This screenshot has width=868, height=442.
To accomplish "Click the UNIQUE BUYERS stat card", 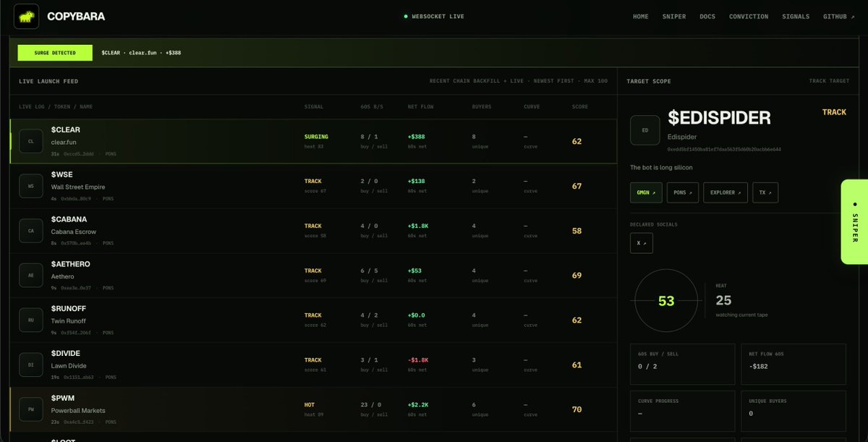I will click(x=793, y=411).
